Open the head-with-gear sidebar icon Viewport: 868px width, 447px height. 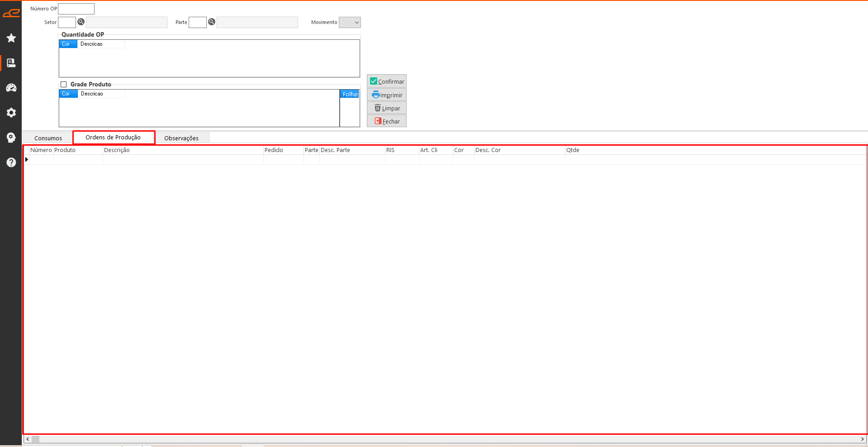coord(11,138)
